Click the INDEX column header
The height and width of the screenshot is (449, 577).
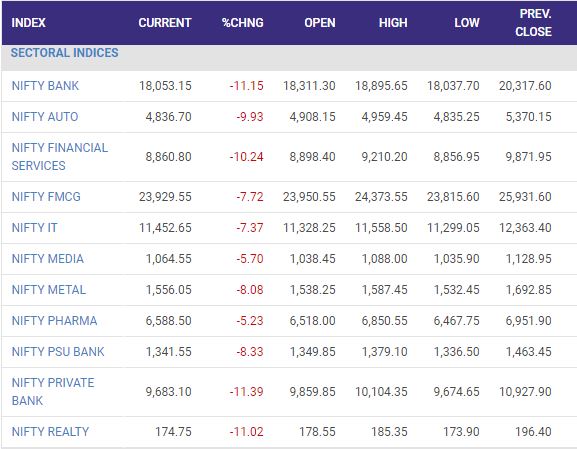click(28, 23)
